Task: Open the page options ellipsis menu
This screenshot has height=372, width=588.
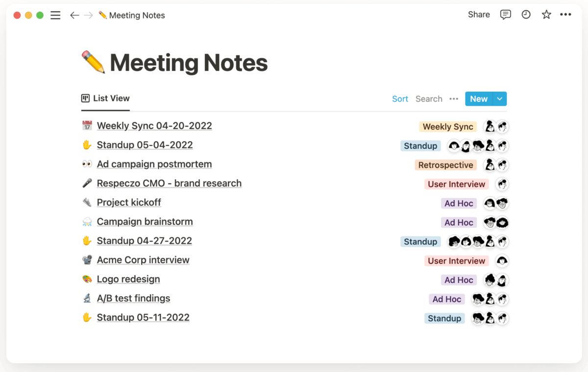Action: point(565,15)
